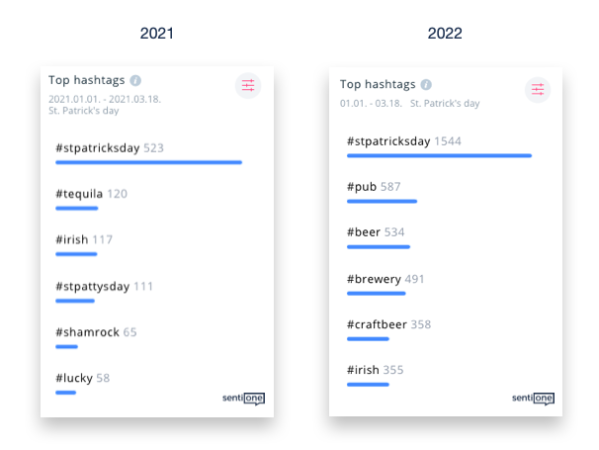Select #lucky 58 hashtag
This screenshot has width=599, height=450.
pos(83,378)
